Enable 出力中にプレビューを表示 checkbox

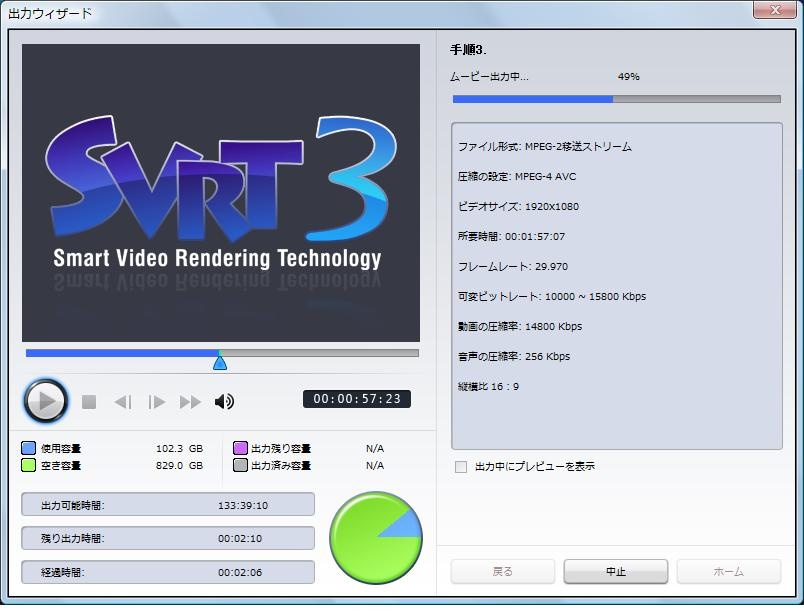tap(461, 466)
